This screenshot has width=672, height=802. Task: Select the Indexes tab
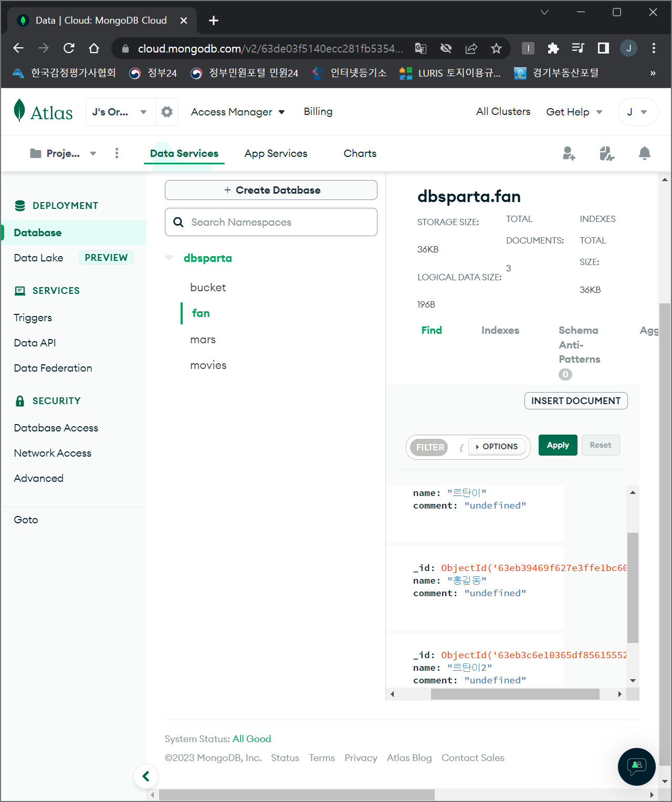coord(500,330)
